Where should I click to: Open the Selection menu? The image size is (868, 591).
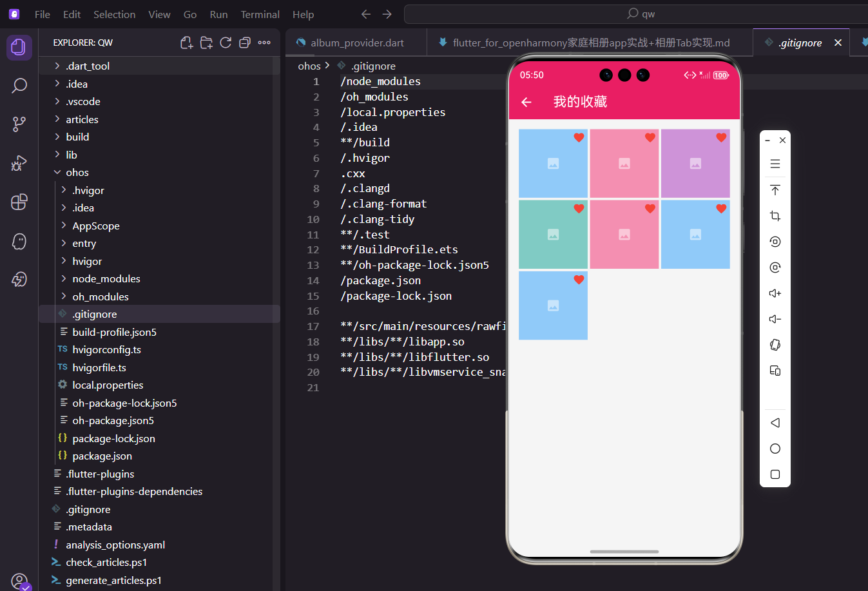click(114, 14)
